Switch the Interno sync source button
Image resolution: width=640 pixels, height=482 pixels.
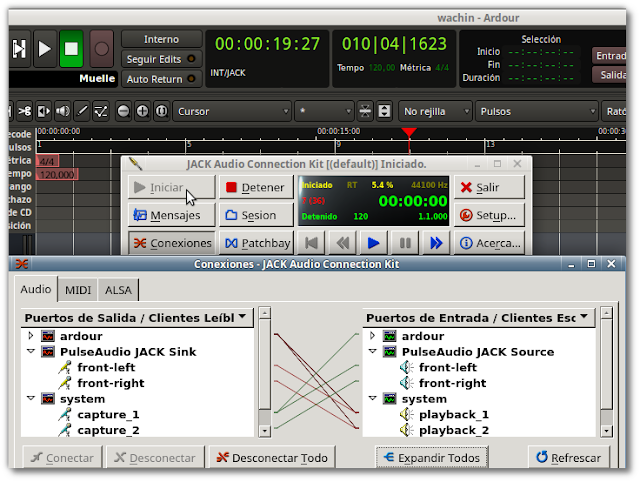[161, 39]
